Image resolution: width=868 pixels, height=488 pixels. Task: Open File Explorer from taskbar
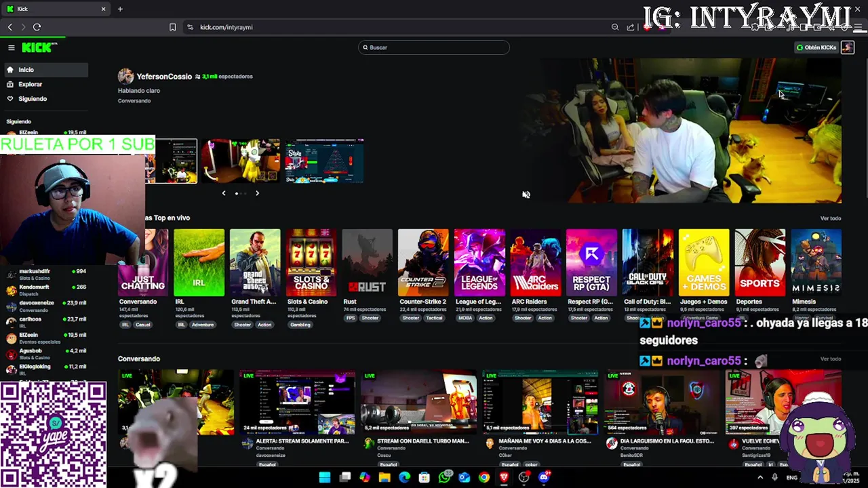[x=384, y=477]
